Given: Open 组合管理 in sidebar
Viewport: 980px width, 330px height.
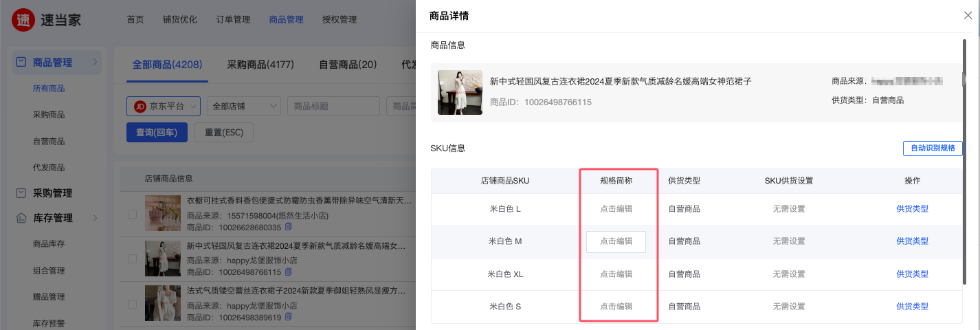Looking at the screenshot, I should (x=49, y=270).
